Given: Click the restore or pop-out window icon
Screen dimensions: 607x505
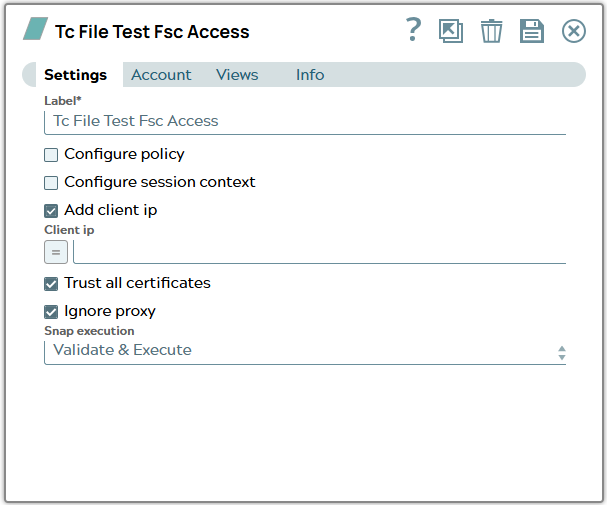Looking at the screenshot, I should pyautogui.click(x=451, y=31).
